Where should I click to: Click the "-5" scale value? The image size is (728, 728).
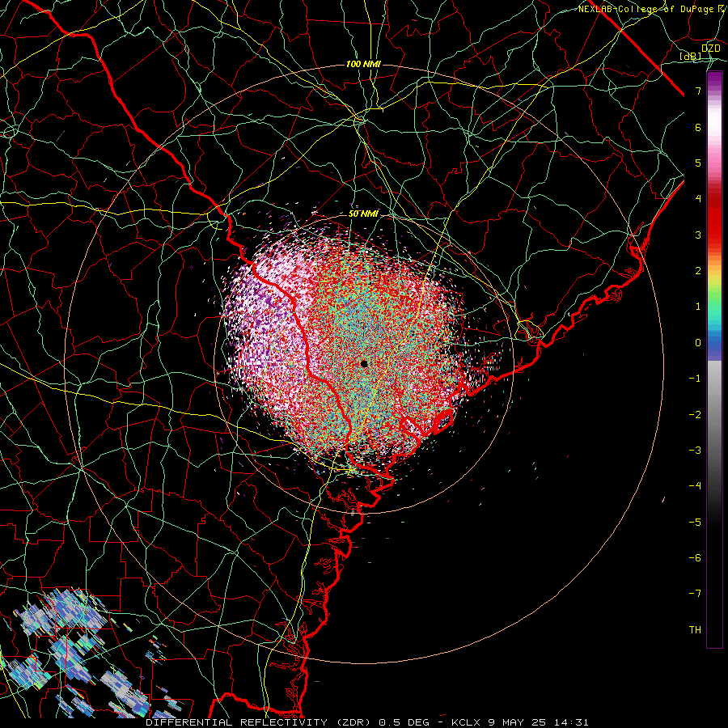[x=695, y=522]
